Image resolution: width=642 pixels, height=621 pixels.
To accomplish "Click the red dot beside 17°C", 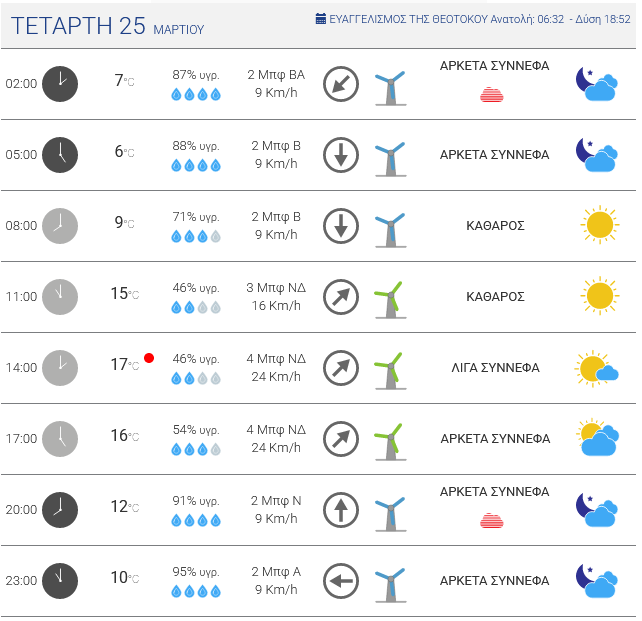I will coord(149,357).
